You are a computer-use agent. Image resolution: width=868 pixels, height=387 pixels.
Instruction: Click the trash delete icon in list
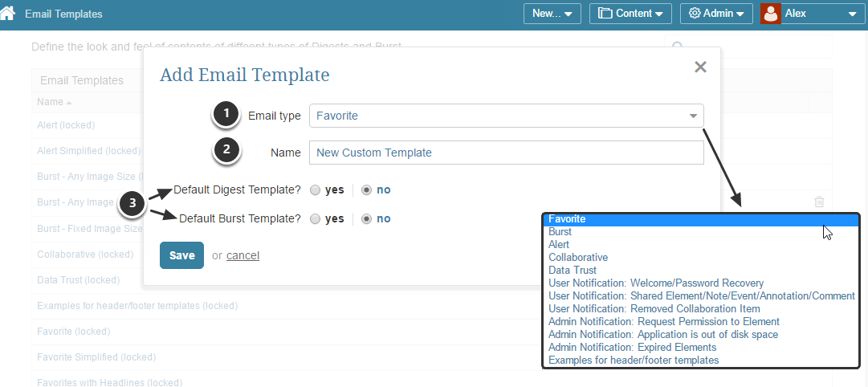tap(819, 202)
